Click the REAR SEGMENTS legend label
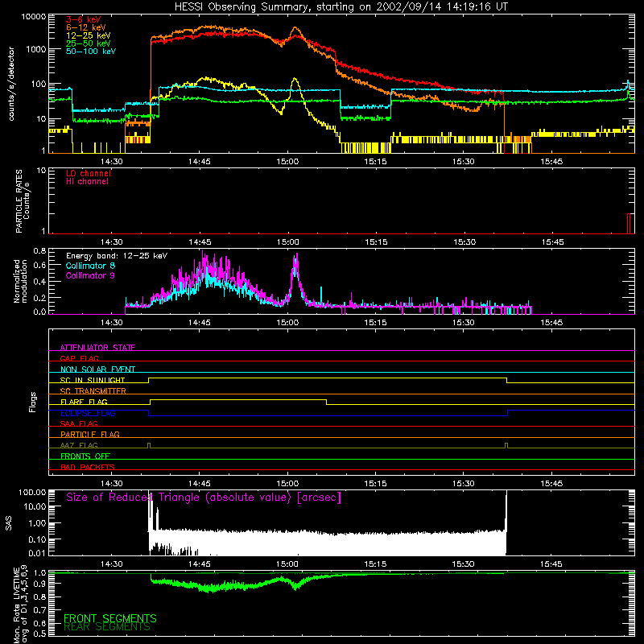This screenshot has height=644, width=644. [x=107, y=627]
